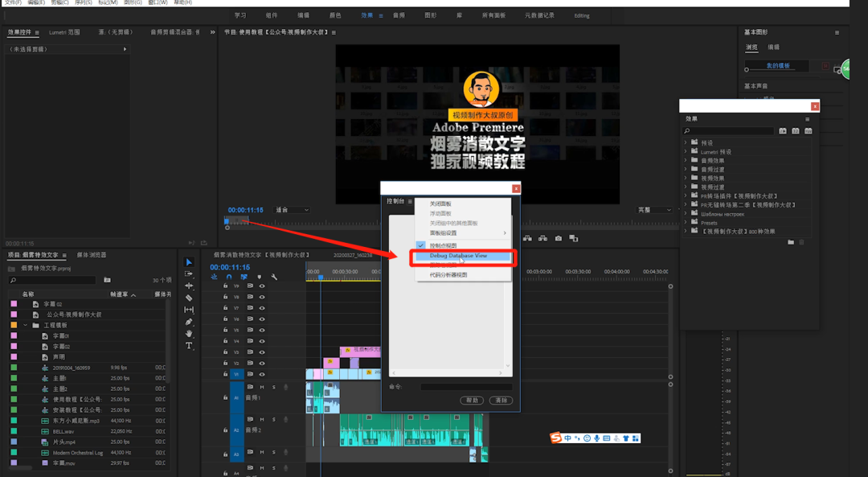Click new bin folder icon in Project panel
Screen dimensions: 868x477
[107, 280]
